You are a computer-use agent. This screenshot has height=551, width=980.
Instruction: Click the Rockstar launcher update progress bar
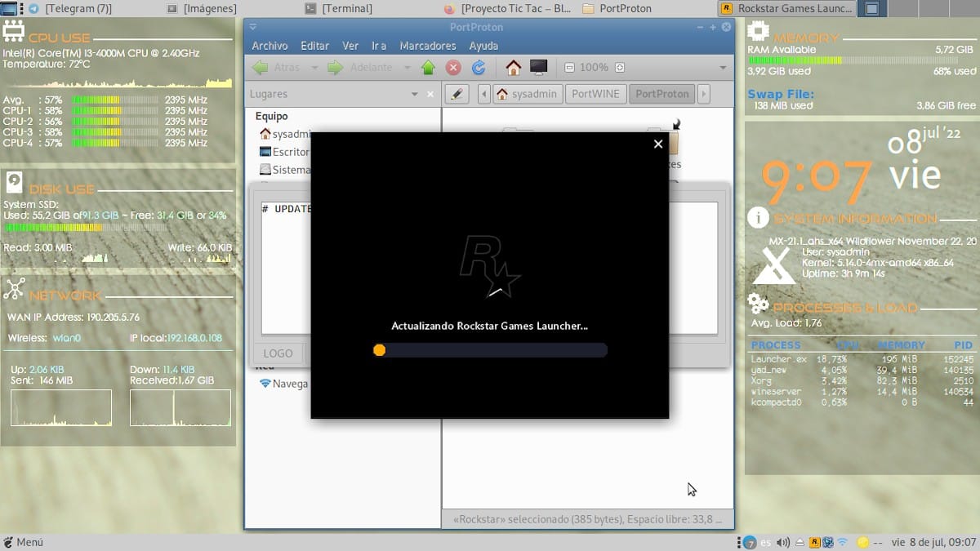(489, 350)
